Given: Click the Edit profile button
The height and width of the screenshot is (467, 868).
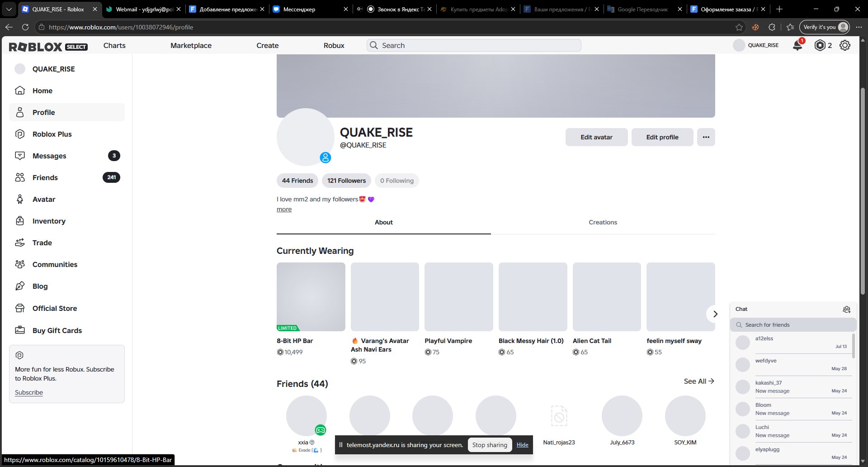Looking at the screenshot, I should click(662, 137).
